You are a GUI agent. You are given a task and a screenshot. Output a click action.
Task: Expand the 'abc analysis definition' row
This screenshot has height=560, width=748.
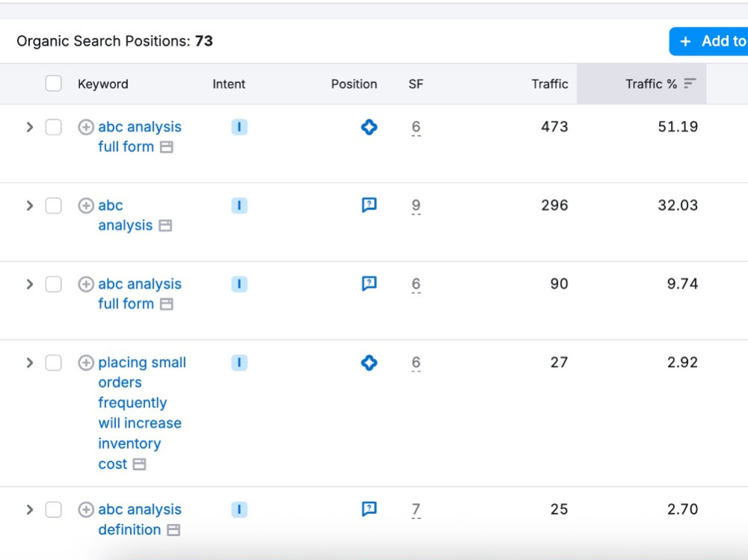pos(30,509)
